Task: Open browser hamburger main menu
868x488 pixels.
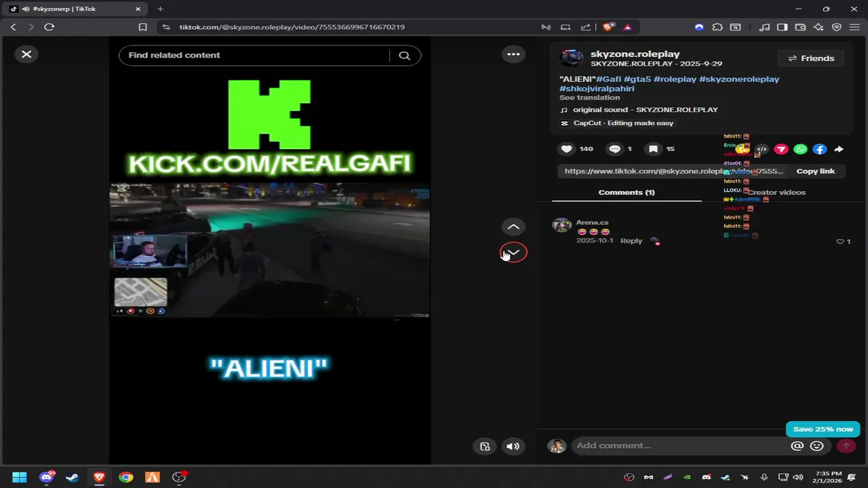Action: (854, 27)
